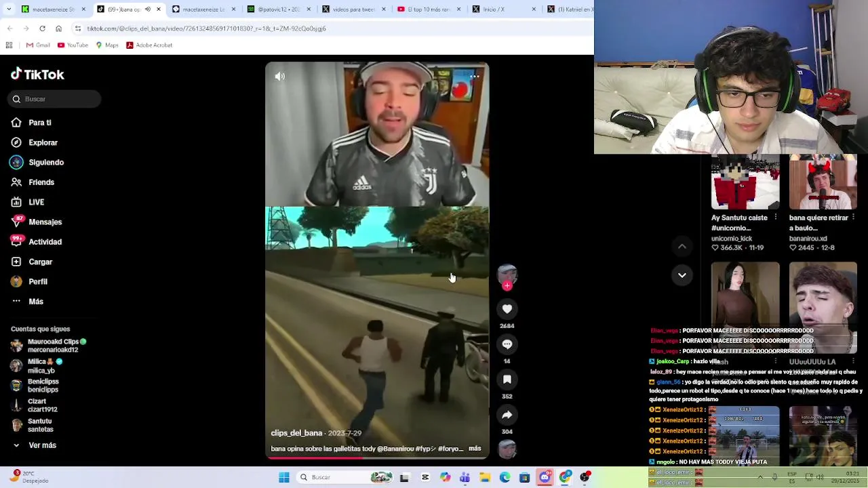The width and height of the screenshot is (868, 488).
Task: Toggle the microphone icon in system tray
Action: 774,477
